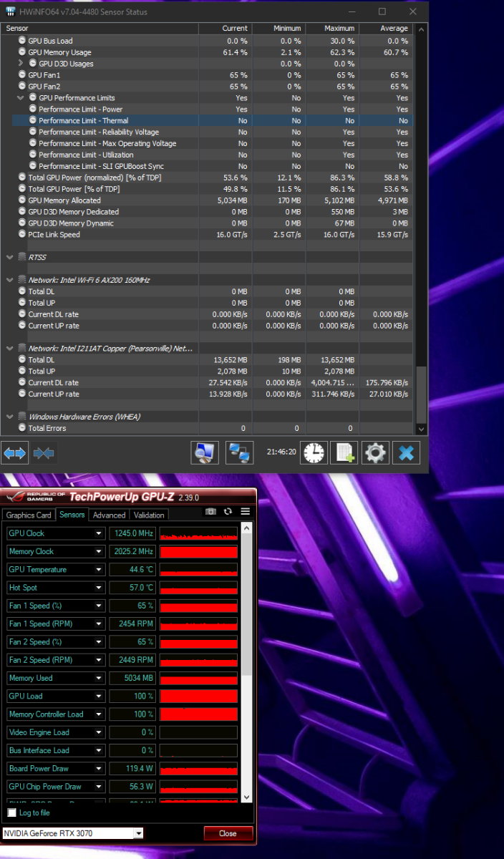The image size is (504, 859).
Task: Expand the GPU D3D Usages node
Action: click(x=21, y=64)
